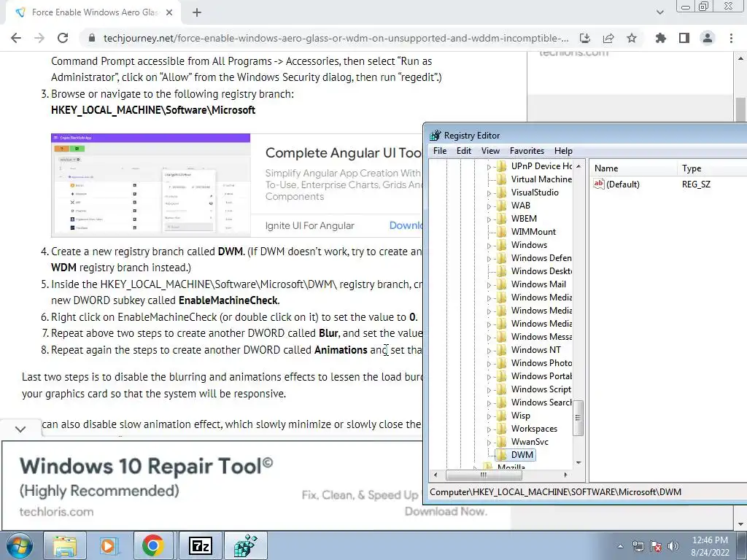Click registry tree horizontal scrollbar left arrow

[436, 475]
